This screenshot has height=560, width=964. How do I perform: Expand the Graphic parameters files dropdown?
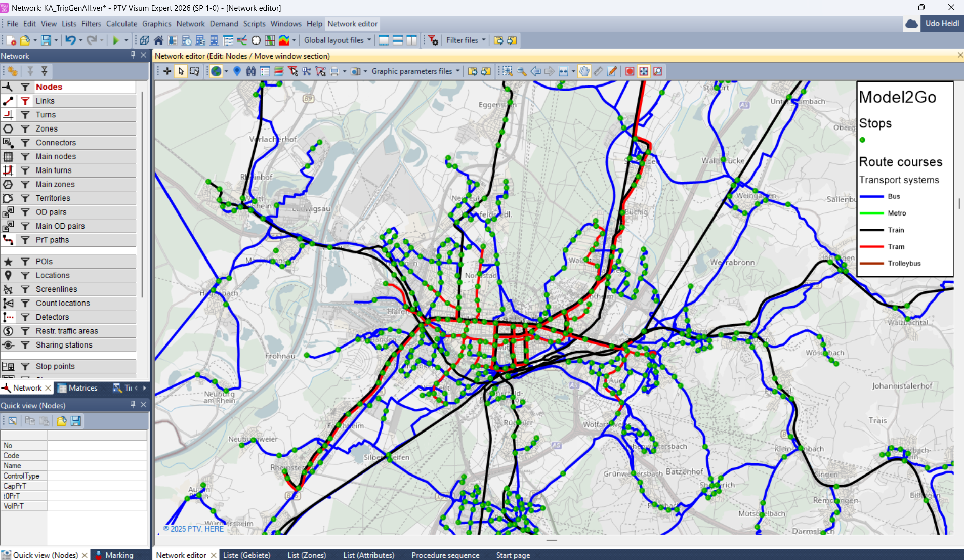click(415, 71)
